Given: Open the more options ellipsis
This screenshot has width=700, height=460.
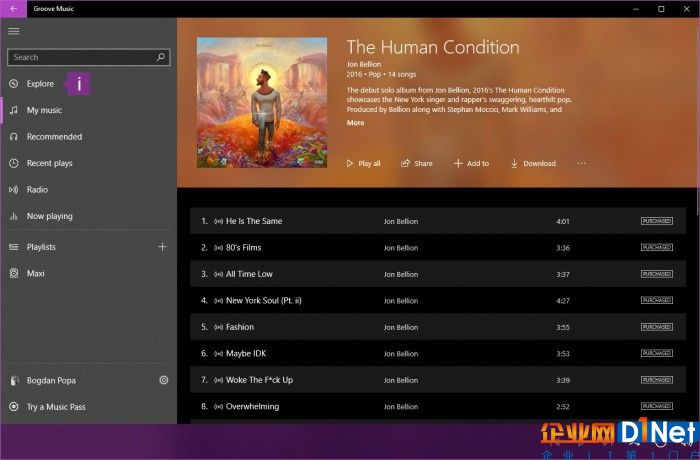Looking at the screenshot, I should [x=581, y=163].
